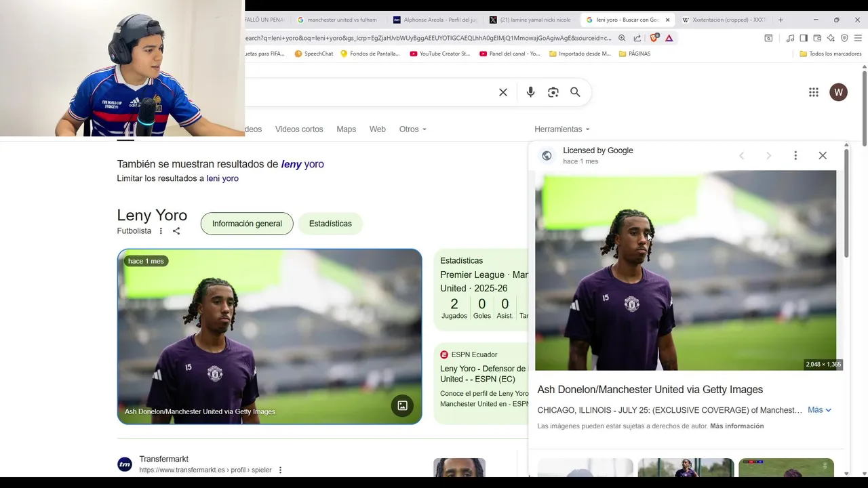Switch to the lamine yamal nicki nicole X tab

(532, 20)
